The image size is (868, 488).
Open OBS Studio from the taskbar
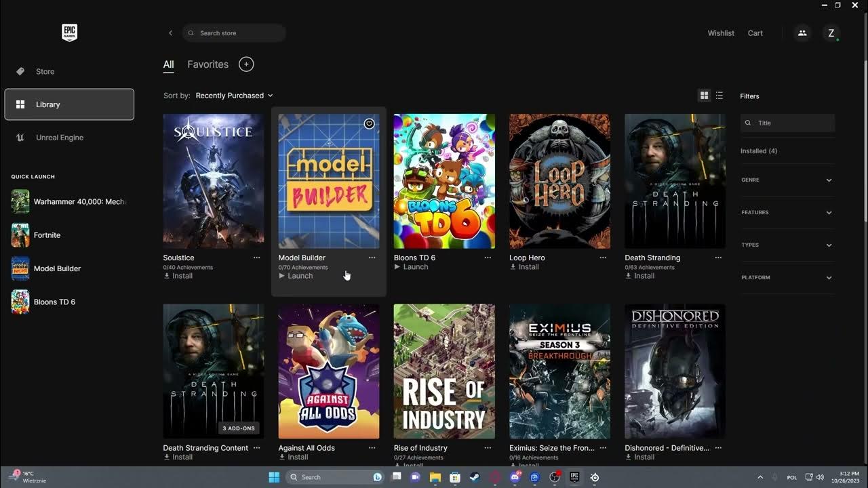(x=555, y=477)
